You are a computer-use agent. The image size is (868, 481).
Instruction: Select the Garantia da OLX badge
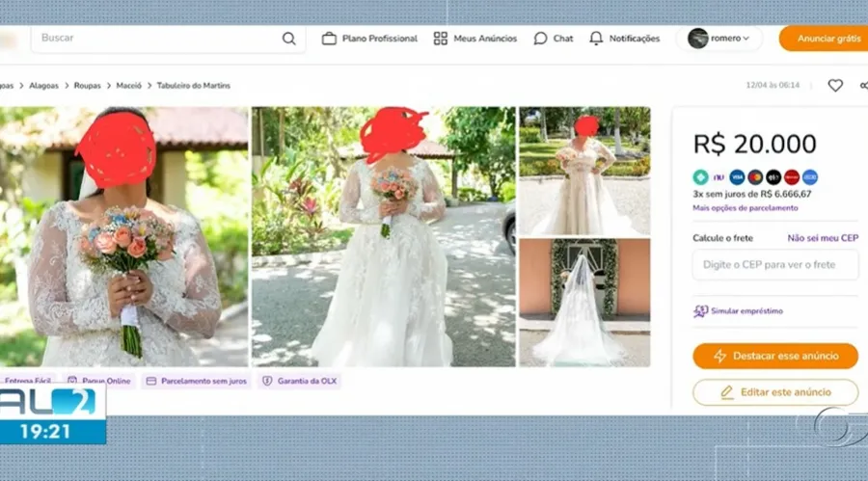(x=299, y=382)
